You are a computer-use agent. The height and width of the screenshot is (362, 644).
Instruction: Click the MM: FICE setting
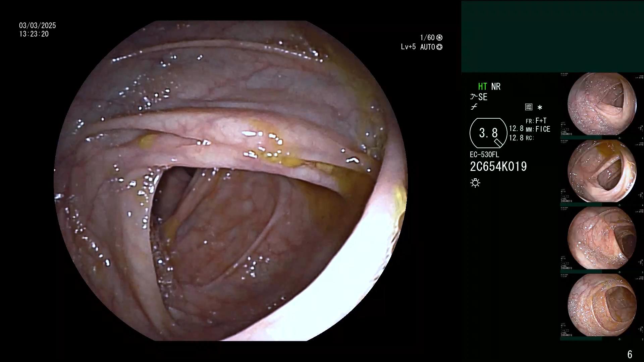point(538,129)
